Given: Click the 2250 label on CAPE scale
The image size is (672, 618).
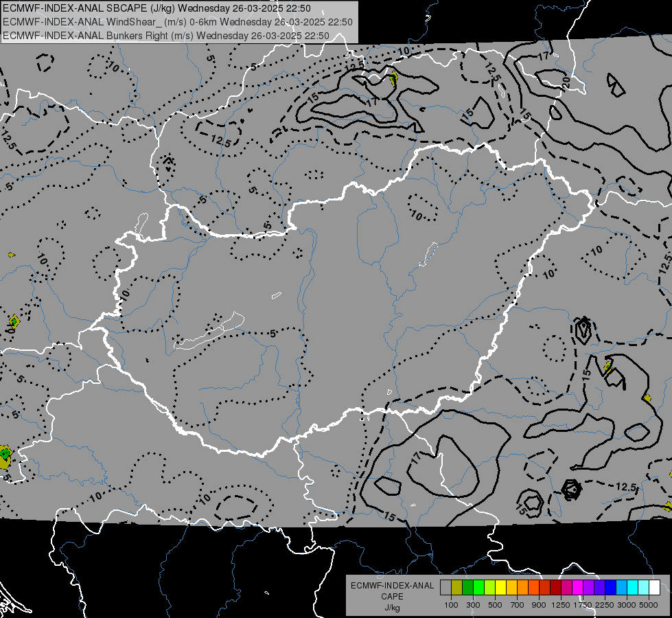Looking at the screenshot, I should pyautogui.click(x=605, y=605).
